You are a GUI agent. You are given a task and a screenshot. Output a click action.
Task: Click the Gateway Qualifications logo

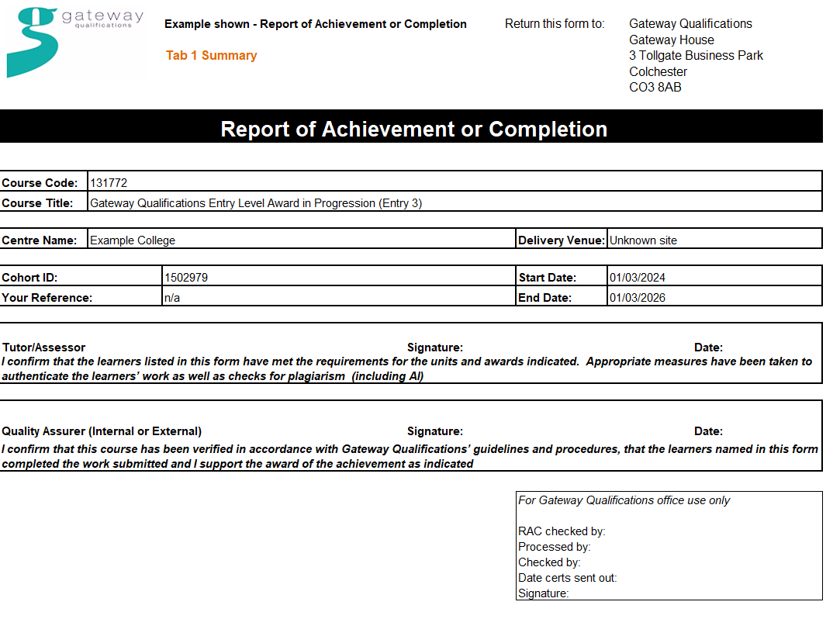pos(74,43)
